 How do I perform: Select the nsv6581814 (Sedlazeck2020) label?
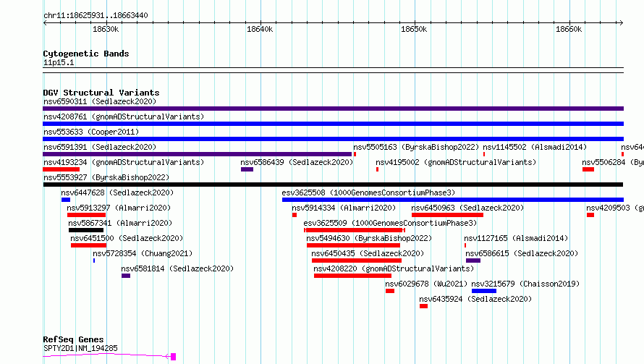(177, 268)
